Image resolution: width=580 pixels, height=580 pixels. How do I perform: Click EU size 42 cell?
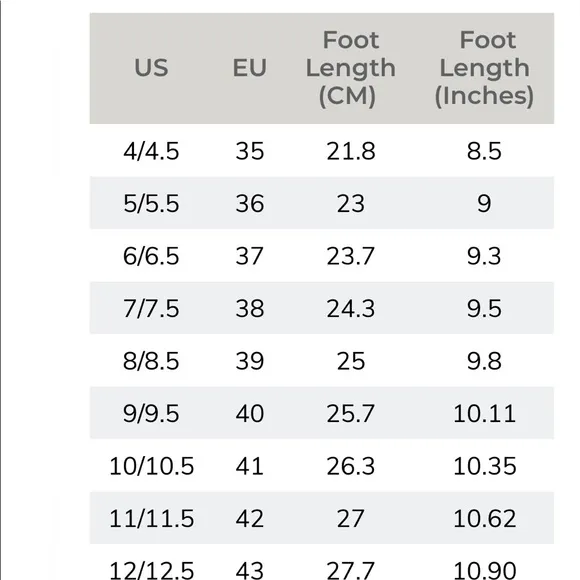(x=250, y=519)
